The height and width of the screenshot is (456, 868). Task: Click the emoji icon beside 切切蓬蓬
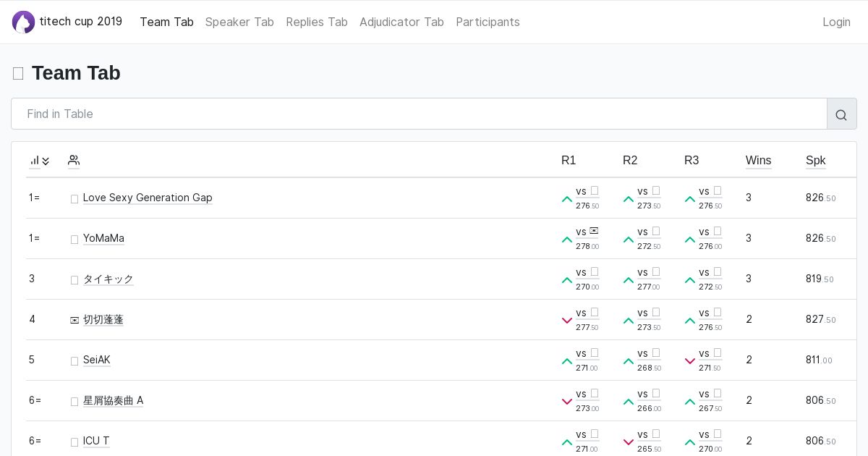(x=75, y=320)
